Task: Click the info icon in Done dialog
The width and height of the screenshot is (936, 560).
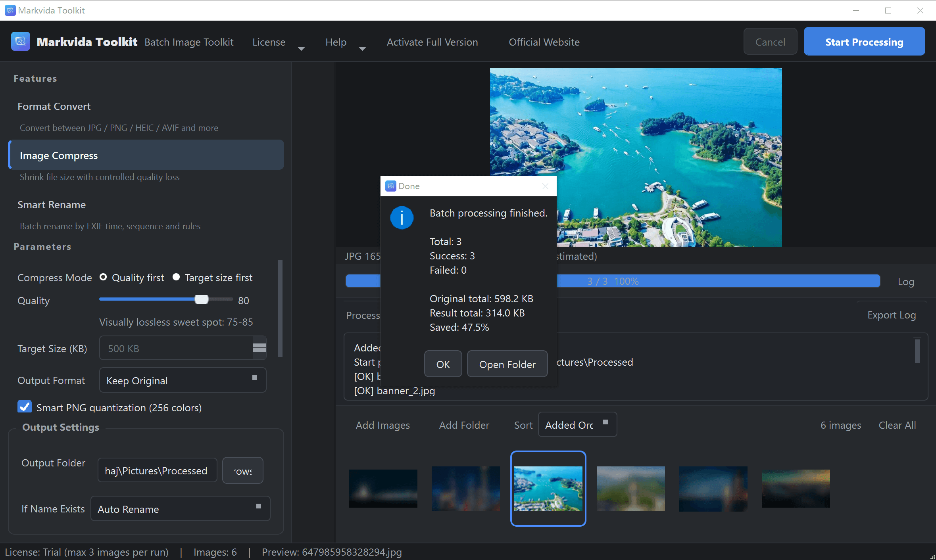Action: (402, 217)
